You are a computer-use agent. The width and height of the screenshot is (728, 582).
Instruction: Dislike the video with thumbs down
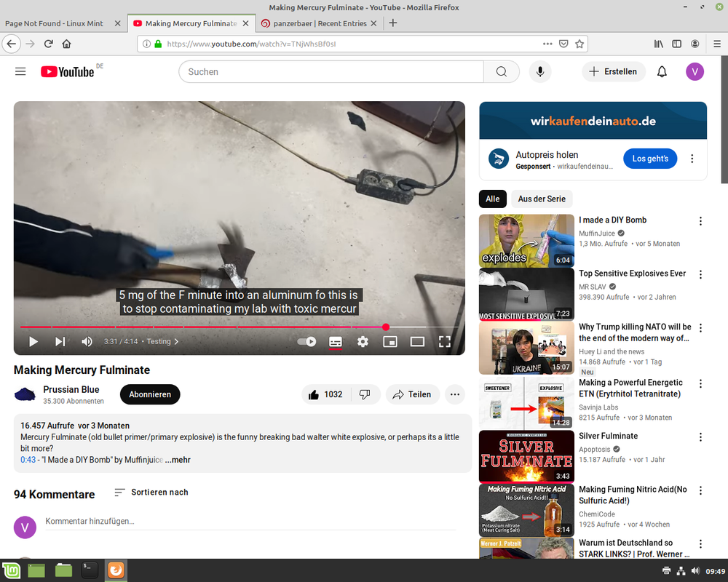point(365,394)
